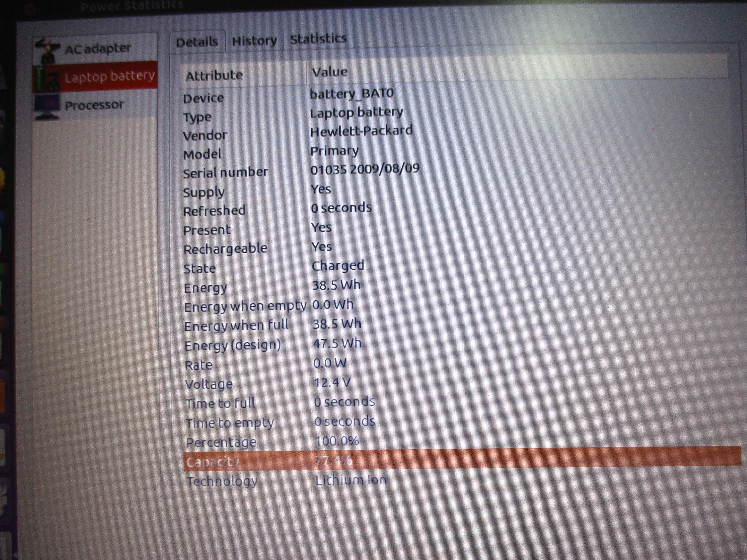
Task: Select the Rate attribute label
Action: (199, 365)
